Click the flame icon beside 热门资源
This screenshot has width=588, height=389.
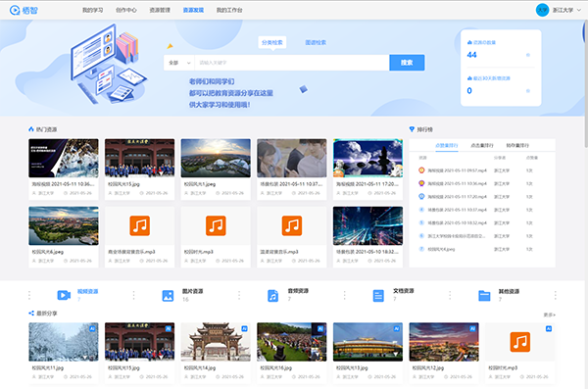coord(31,129)
